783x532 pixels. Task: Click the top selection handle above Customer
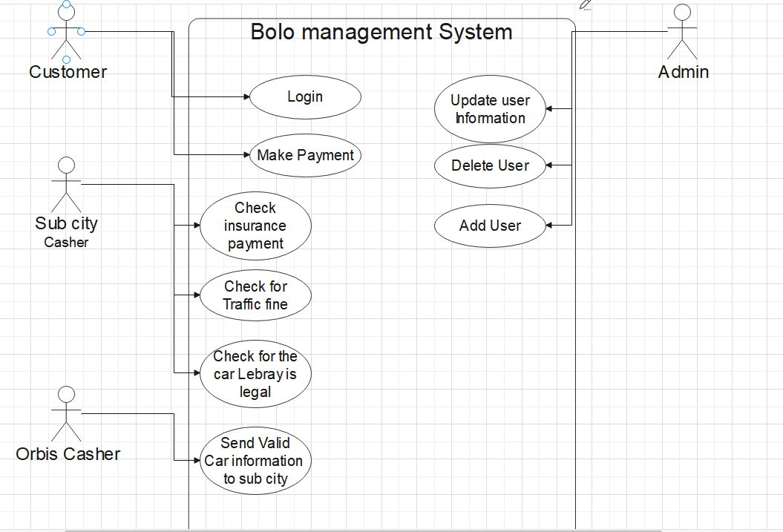point(66,4)
